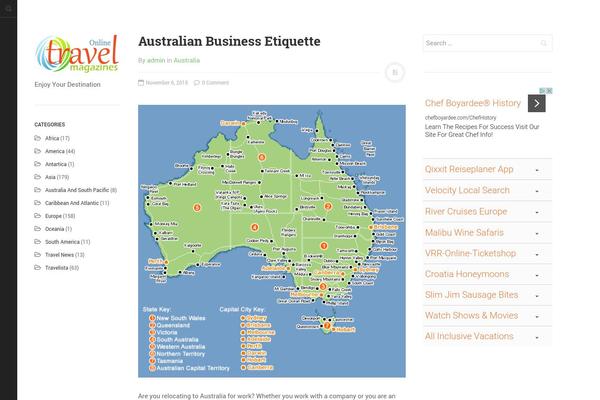This screenshot has height=400, width=600.
Task: Open the Asia category
Action: (x=50, y=177)
